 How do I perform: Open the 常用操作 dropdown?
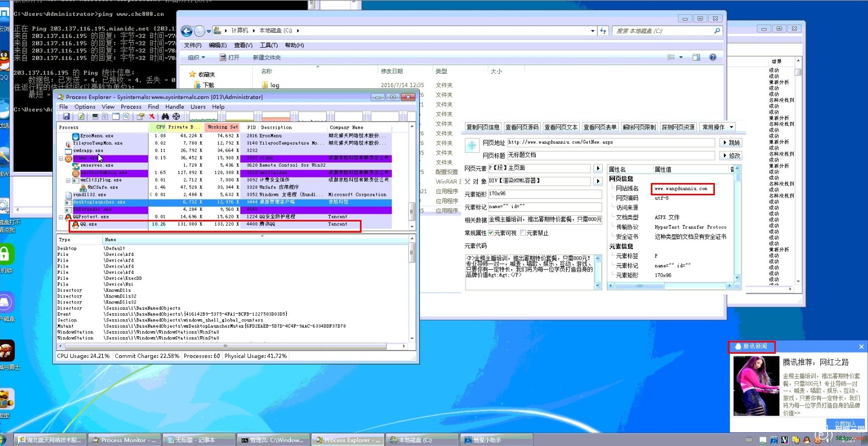(x=718, y=127)
